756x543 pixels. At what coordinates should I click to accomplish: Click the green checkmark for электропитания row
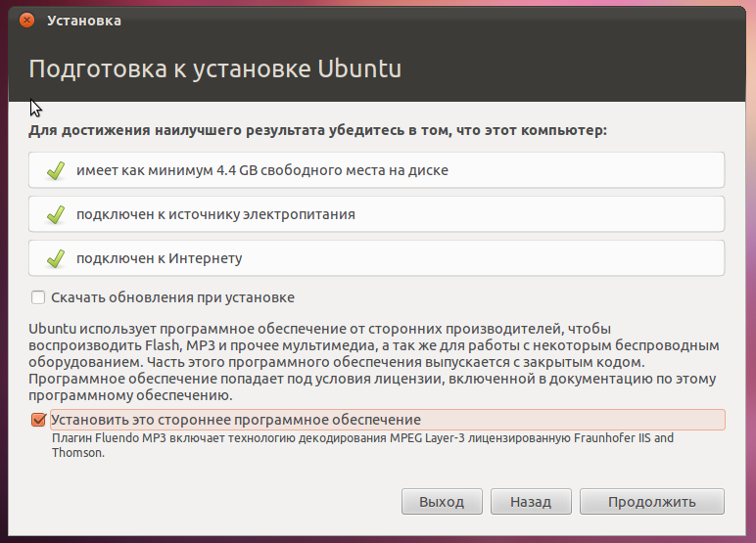pos(56,214)
